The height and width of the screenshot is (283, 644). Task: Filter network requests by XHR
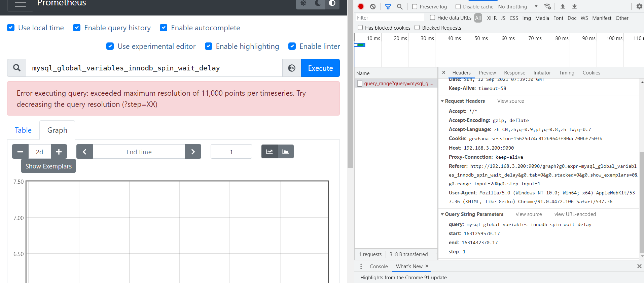492,18
